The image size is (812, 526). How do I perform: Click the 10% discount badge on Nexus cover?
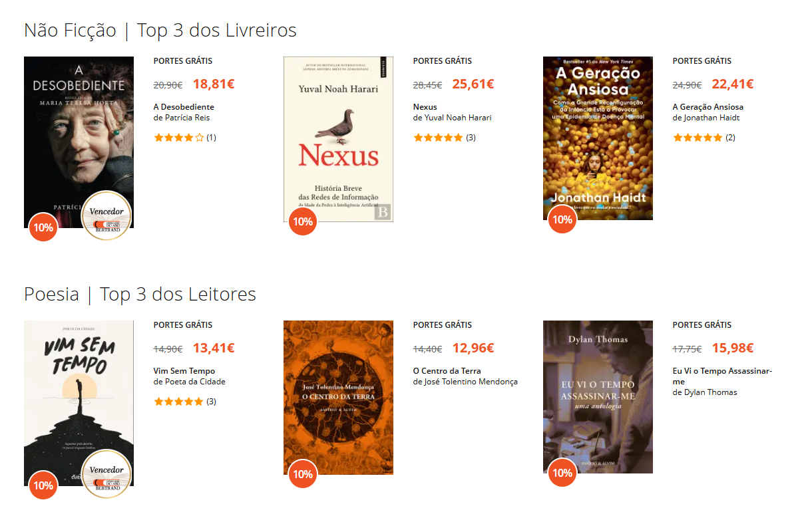coord(303,221)
